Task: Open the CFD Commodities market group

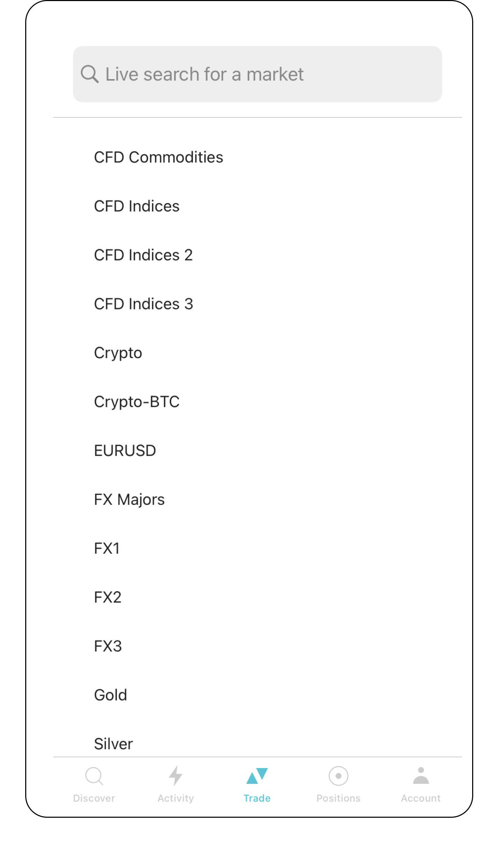Action: [159, 157]
